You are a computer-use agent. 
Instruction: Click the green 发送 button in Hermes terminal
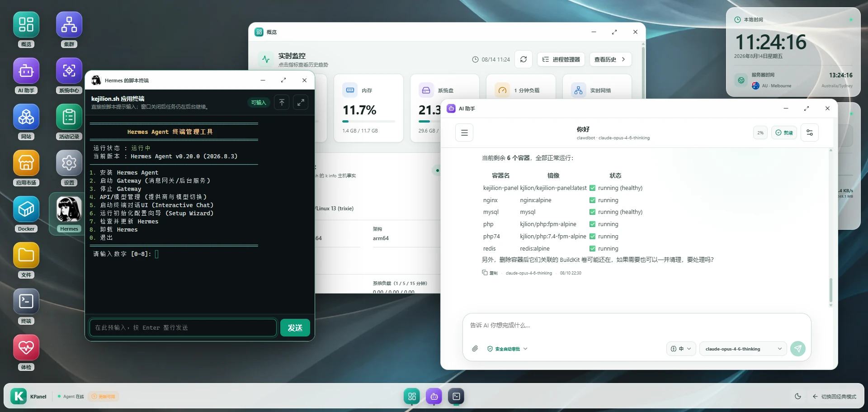tap(295, 327)
